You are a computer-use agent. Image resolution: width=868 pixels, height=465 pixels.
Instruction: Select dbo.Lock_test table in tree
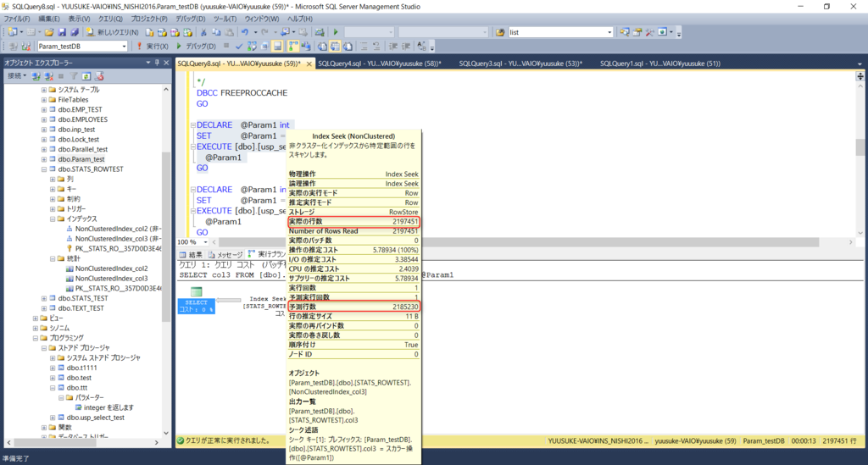[78, 140]
